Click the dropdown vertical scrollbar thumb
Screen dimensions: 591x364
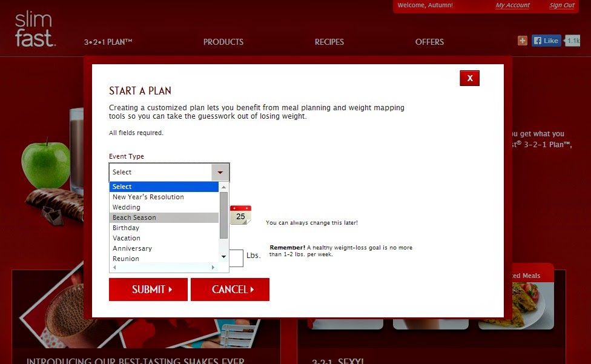(x=224, y=215)
